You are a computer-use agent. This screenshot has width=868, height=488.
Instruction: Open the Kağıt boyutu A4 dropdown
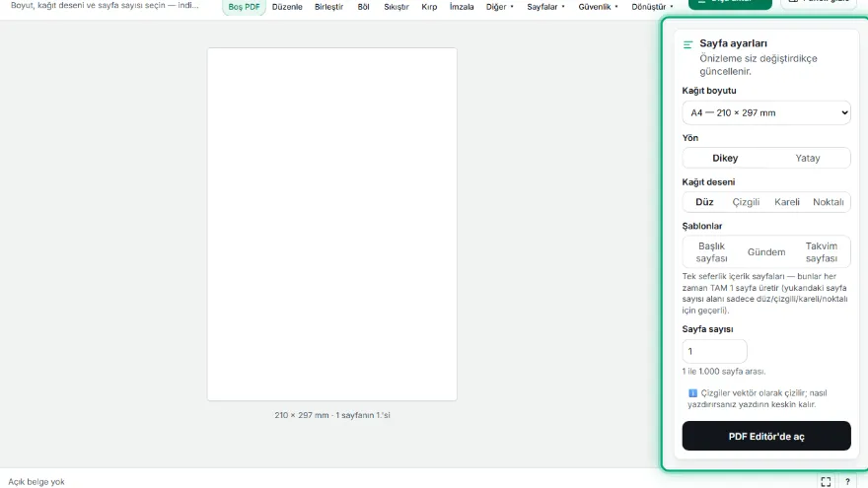pyautogui.click(x=766, y=112)
